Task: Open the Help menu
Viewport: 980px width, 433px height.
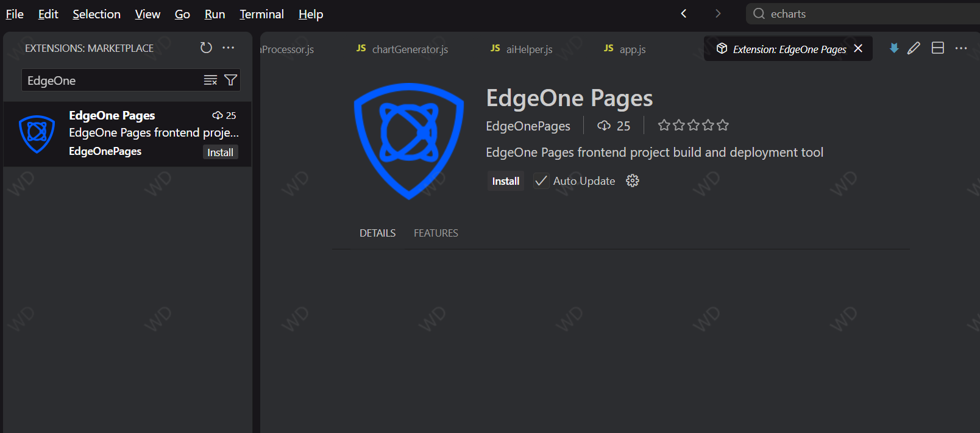Action: 311,14
